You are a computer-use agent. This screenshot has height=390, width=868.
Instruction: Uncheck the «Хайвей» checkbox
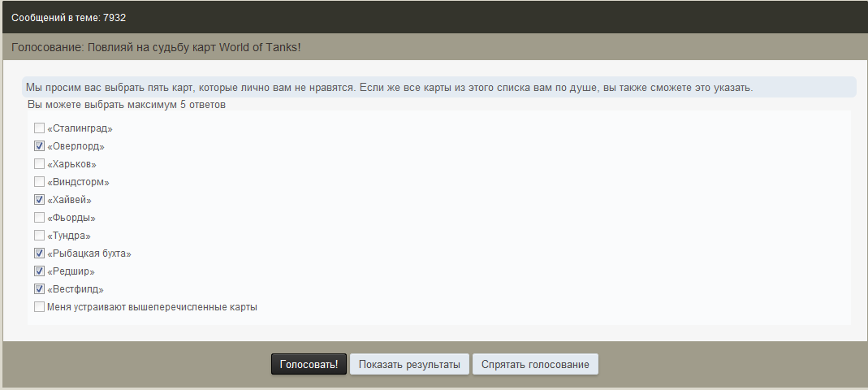pos(39,199)
